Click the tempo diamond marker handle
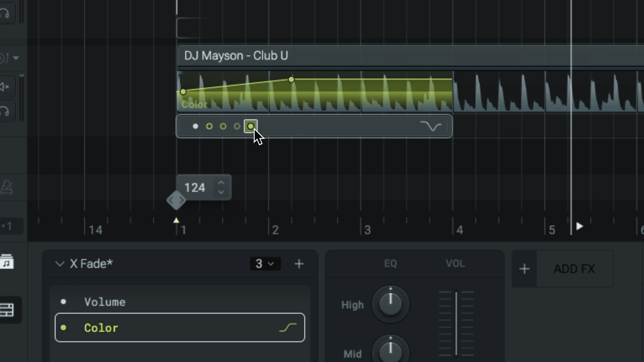The height and width of the screenshot is (362, 644). pyautogui.click(x=176, y=200)
